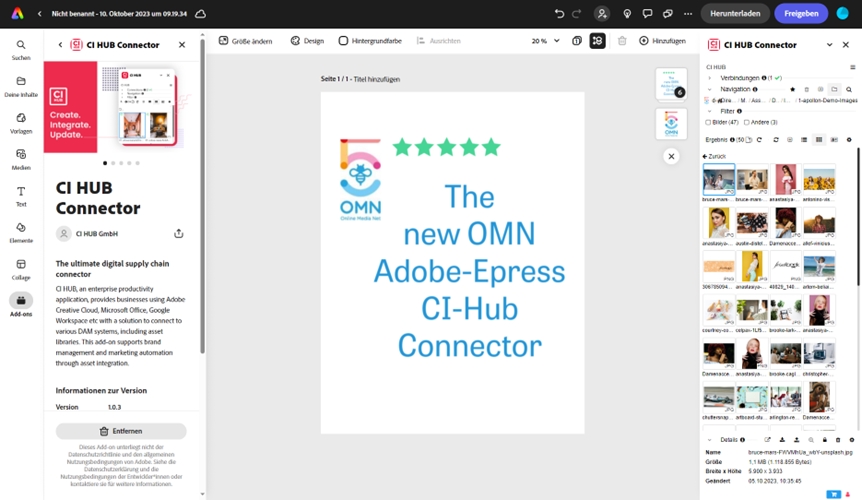This screenshot has height=500, width=862.
Task: Select the Text tool in the sidebar
Action: point(21,196)
